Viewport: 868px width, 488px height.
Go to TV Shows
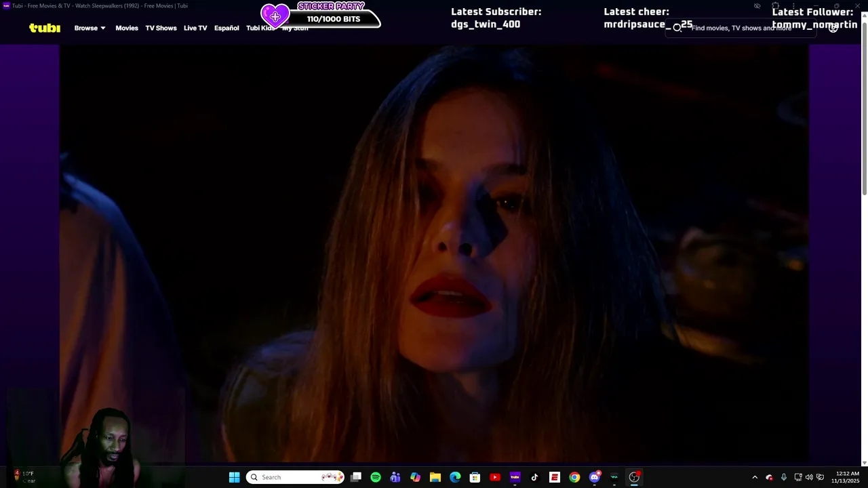(x=161, y=28)
